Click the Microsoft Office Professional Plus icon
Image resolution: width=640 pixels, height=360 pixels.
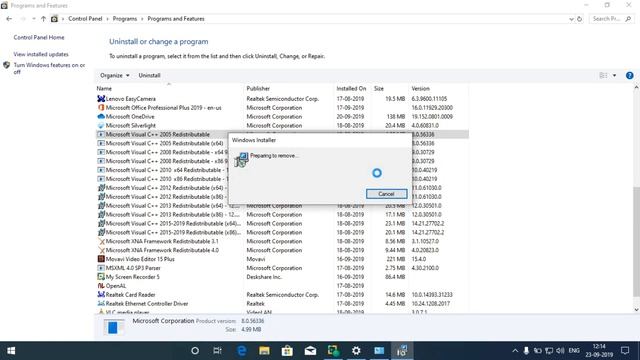tap(101, 108)
